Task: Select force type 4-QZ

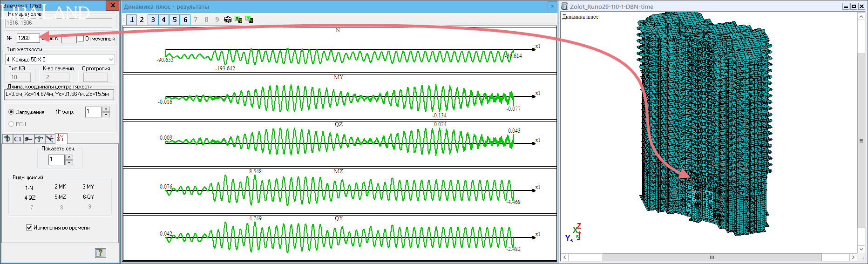Action: click(x=30, y=198)
